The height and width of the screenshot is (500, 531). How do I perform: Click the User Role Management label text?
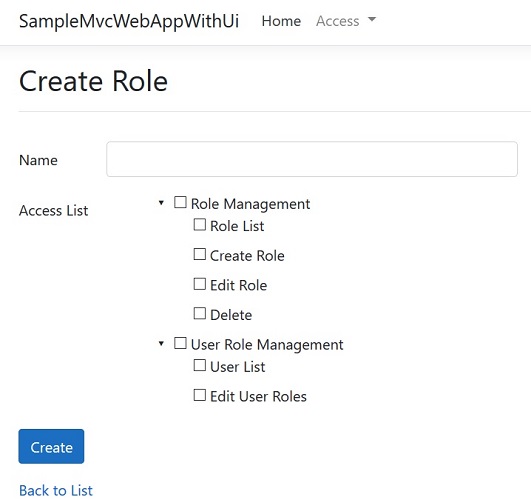[x=267, y=345]
